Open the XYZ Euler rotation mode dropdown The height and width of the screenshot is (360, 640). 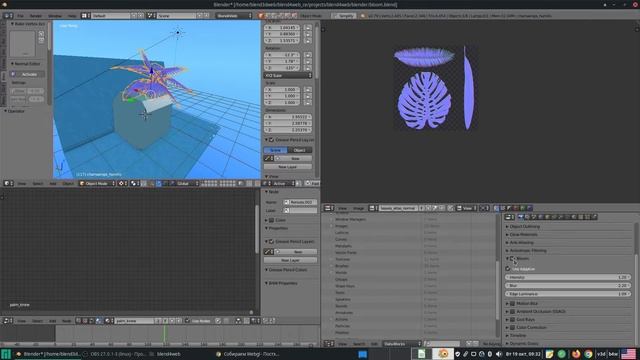[x=288, y=76]
